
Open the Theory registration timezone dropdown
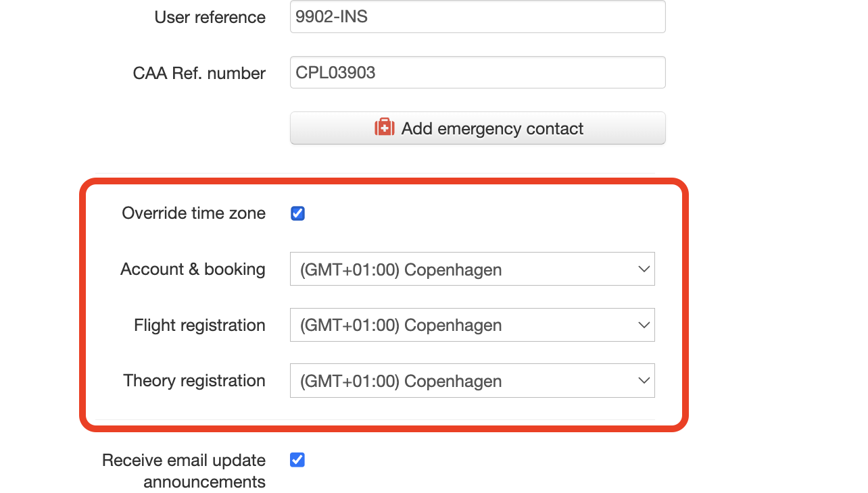pos(472,380)
